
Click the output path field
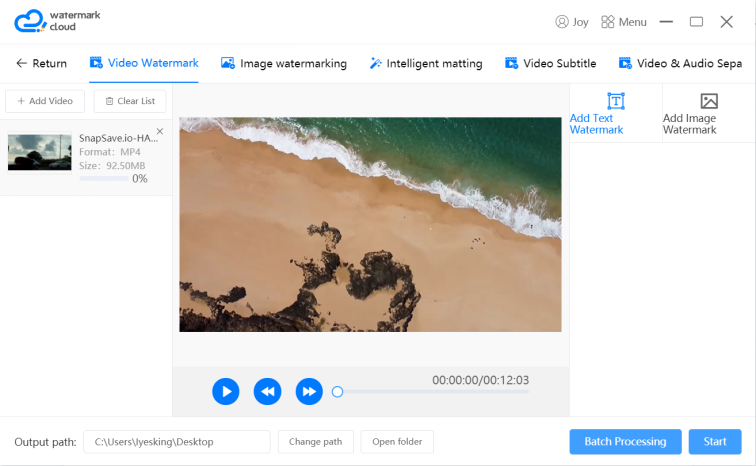coord(177,442)
